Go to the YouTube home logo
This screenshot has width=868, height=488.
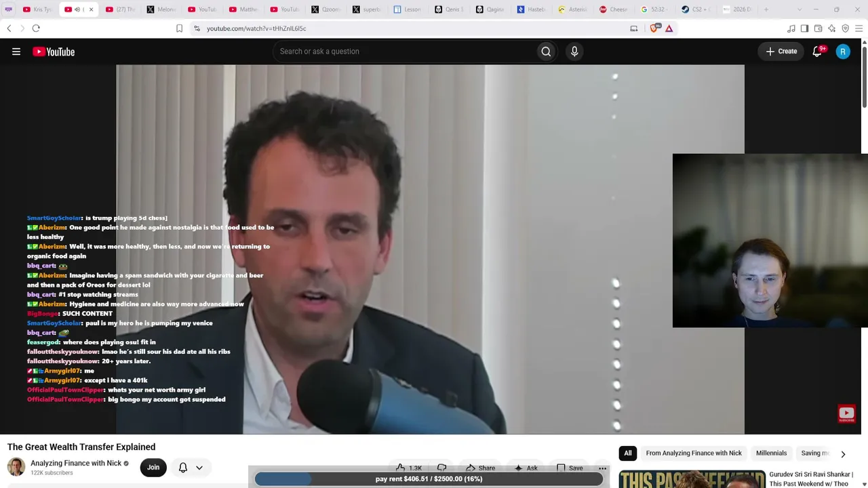click(x=54, y=52)
